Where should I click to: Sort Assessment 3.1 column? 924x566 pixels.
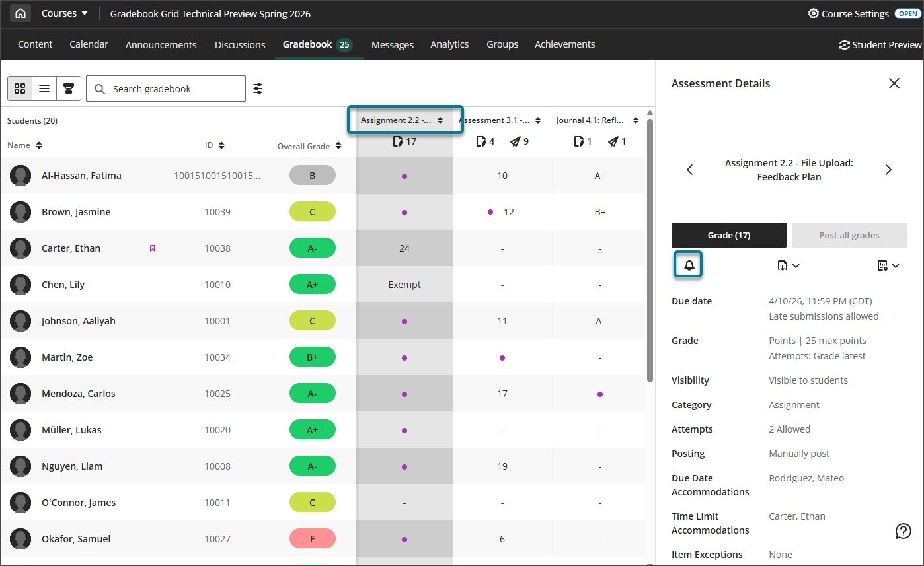(538, 120)
